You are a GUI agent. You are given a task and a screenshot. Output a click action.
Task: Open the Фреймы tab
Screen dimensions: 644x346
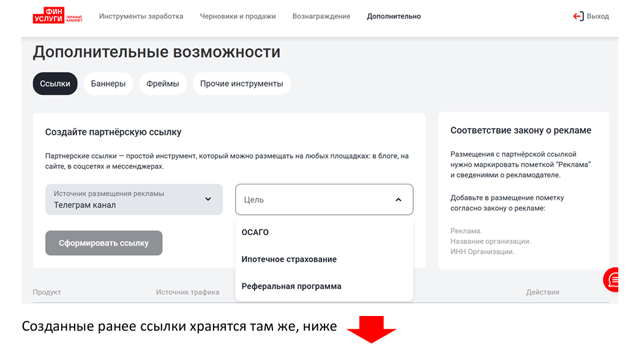point(163,84)
